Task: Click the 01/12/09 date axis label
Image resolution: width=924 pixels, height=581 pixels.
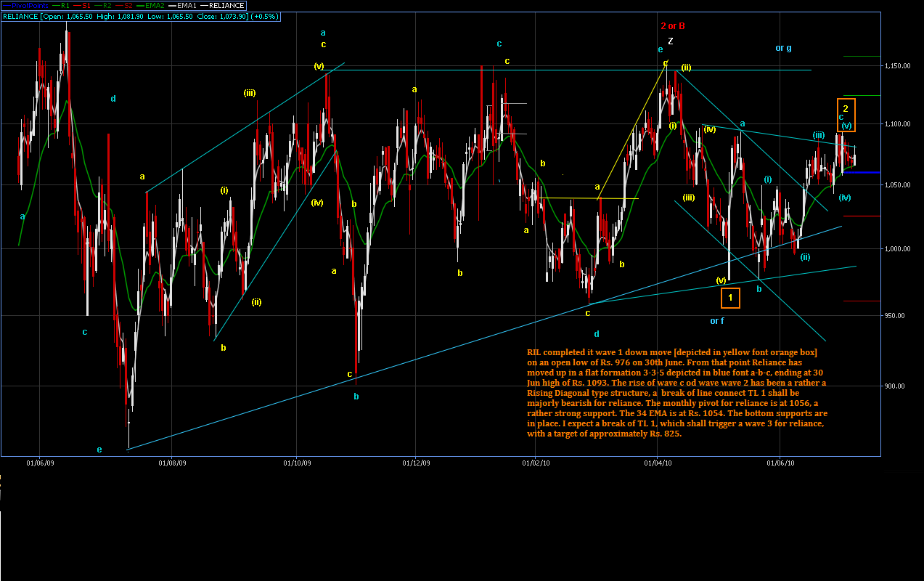Action: [416, 462]
